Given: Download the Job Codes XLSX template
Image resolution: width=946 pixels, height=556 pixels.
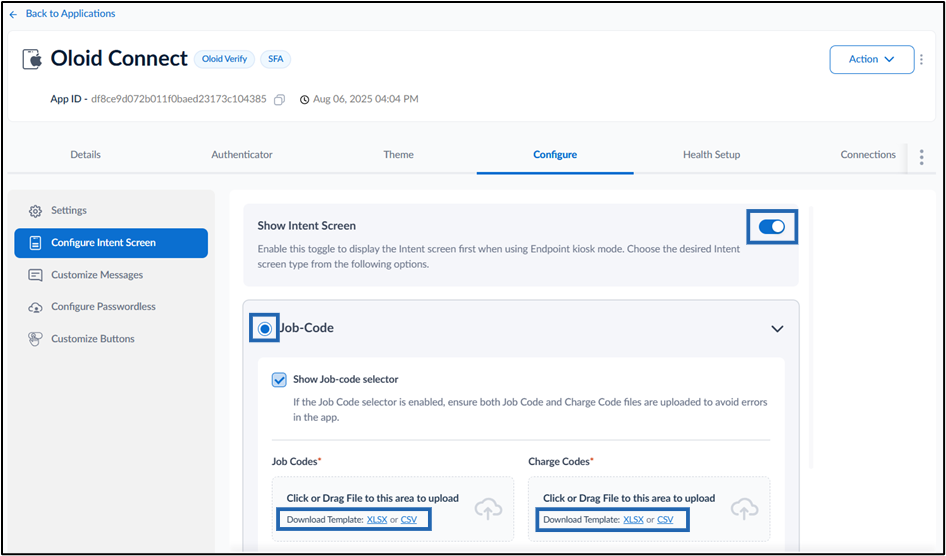Looking at the screenshot, I should point(377,520).
